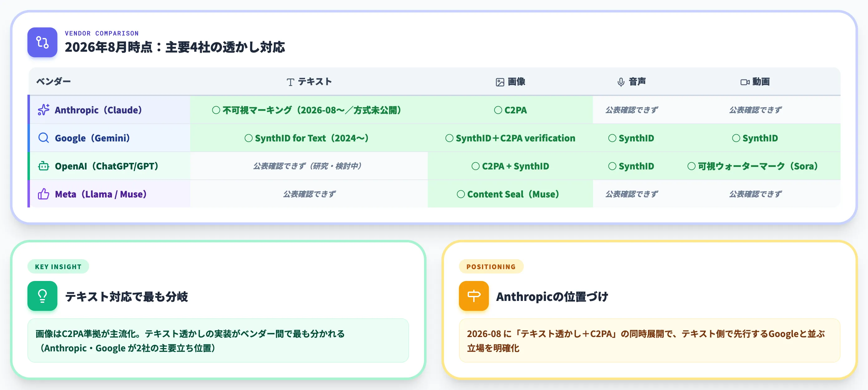
Task: Click circle before Google's audio SynthID
Action: [x=612, y=138]
